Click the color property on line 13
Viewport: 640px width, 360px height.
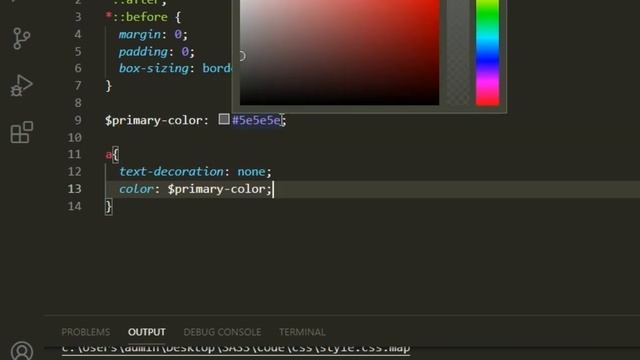coord(136,189)
